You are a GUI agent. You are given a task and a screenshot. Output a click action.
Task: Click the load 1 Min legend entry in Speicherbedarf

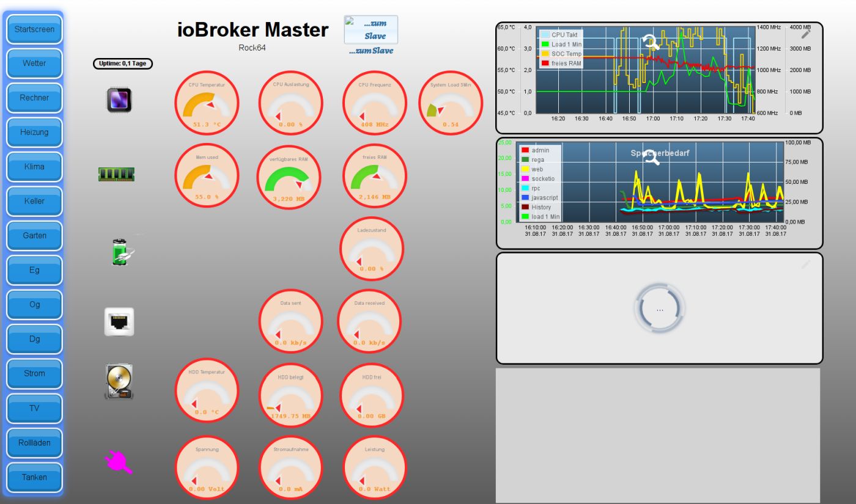540,217
